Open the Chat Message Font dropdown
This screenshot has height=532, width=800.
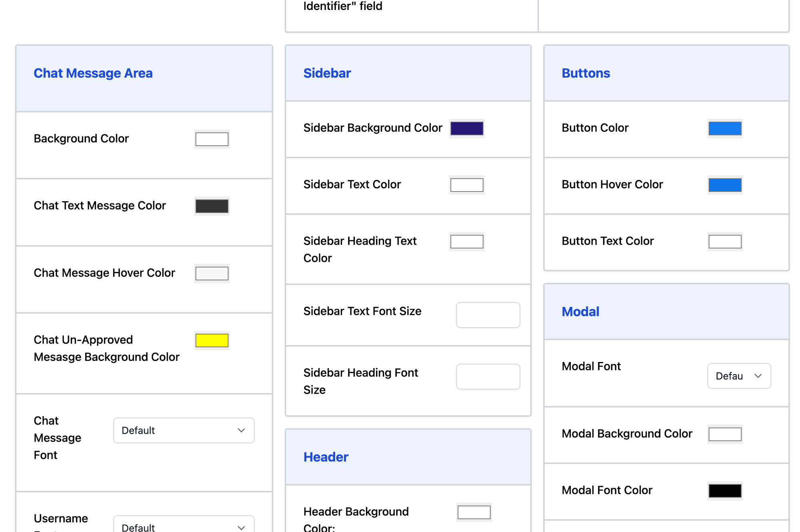pos(184,430)
